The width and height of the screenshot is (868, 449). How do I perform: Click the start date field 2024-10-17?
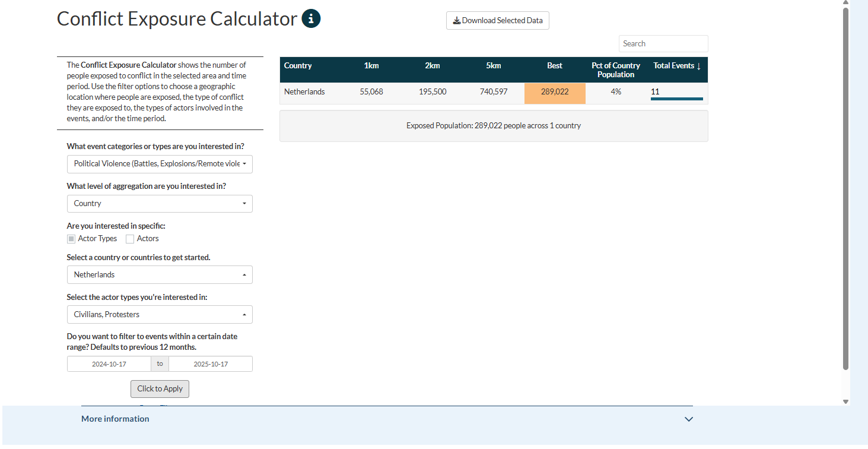pyautogui.click(x=109, y=364)
